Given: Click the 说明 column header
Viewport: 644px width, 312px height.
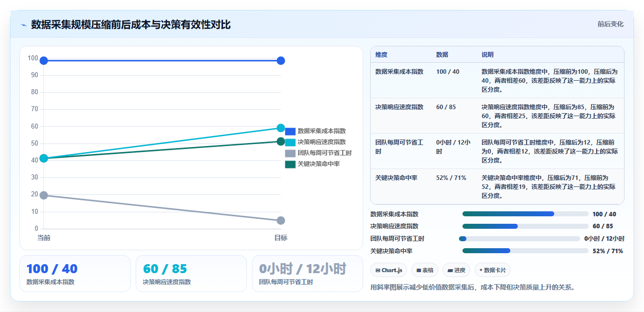Looking at the screenshot, I should point(487,55).
